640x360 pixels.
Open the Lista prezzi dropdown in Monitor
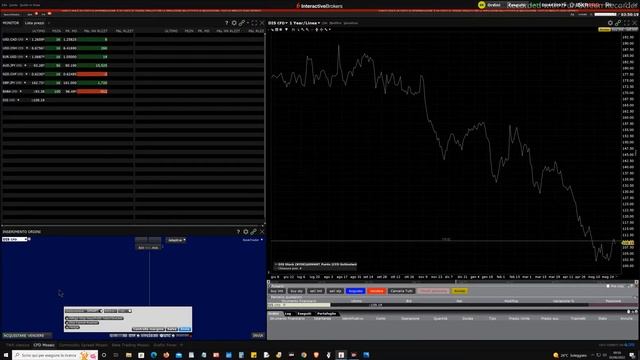(36, 23)
